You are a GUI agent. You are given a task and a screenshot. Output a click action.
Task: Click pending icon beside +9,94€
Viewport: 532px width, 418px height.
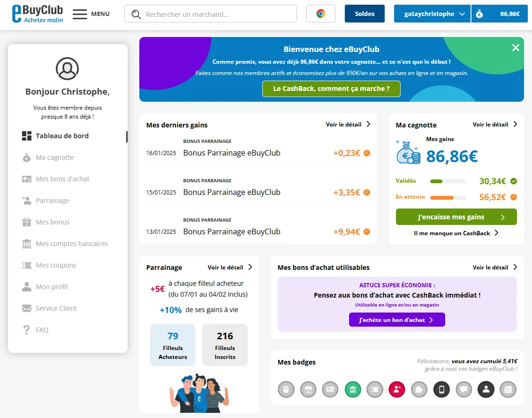367,231
